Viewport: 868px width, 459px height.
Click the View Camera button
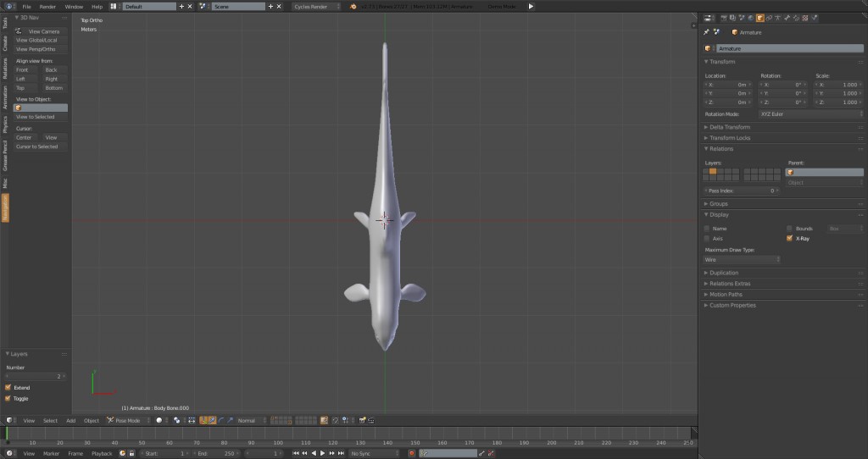[41, 31]
